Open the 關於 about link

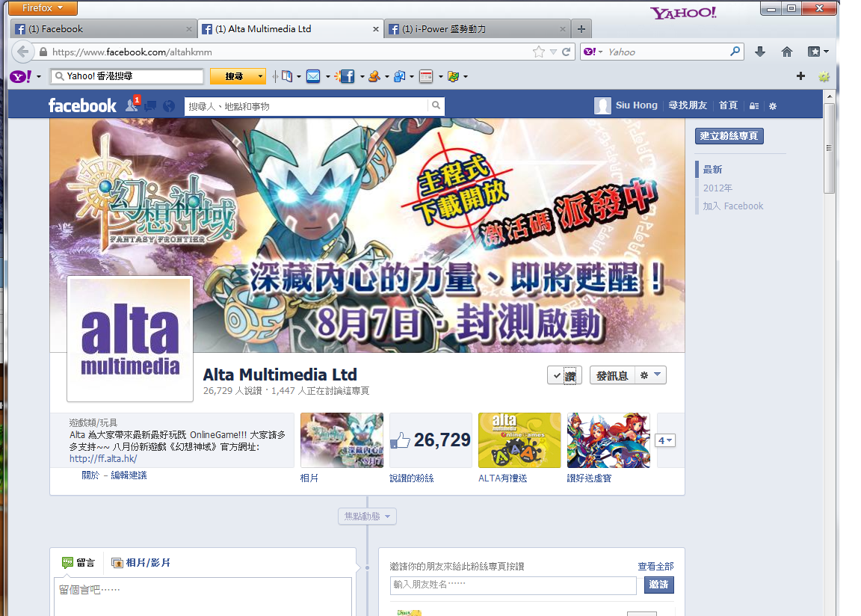pos(90,475)
